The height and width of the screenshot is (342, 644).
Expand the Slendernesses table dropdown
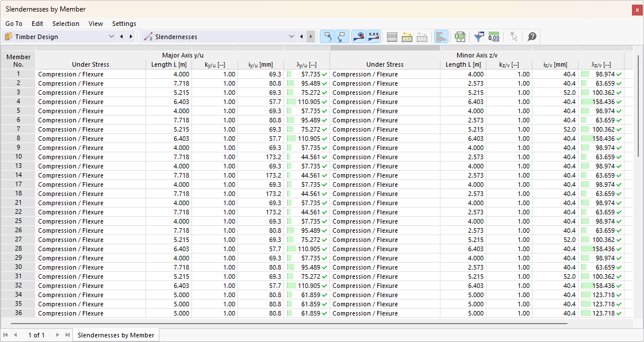291,37
